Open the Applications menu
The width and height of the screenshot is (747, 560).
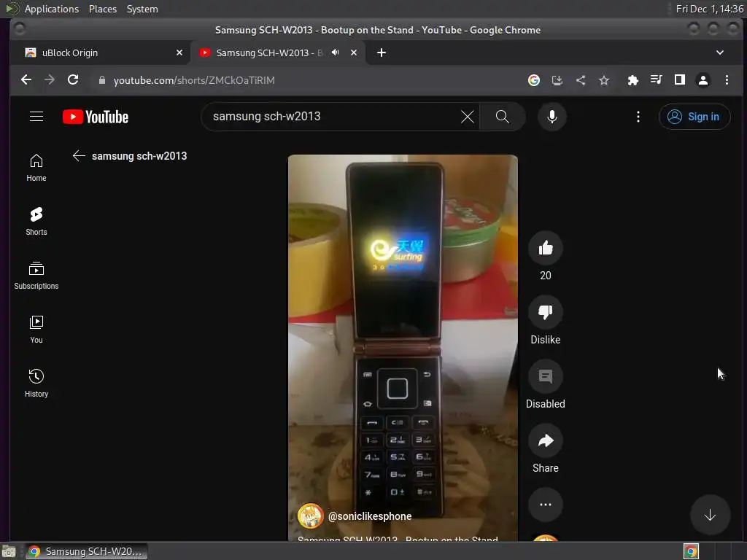[52, 9]
